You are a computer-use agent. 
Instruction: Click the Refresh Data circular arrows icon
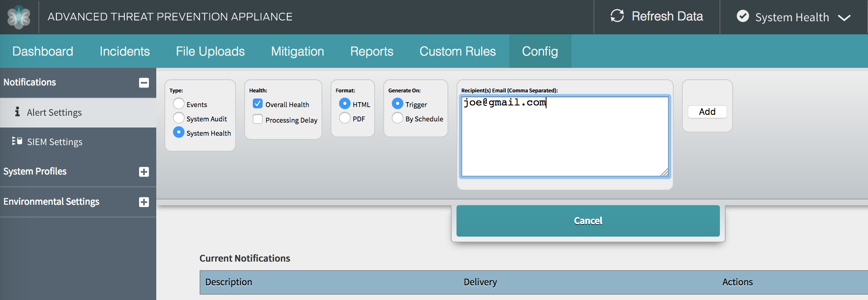click(617, 16)
